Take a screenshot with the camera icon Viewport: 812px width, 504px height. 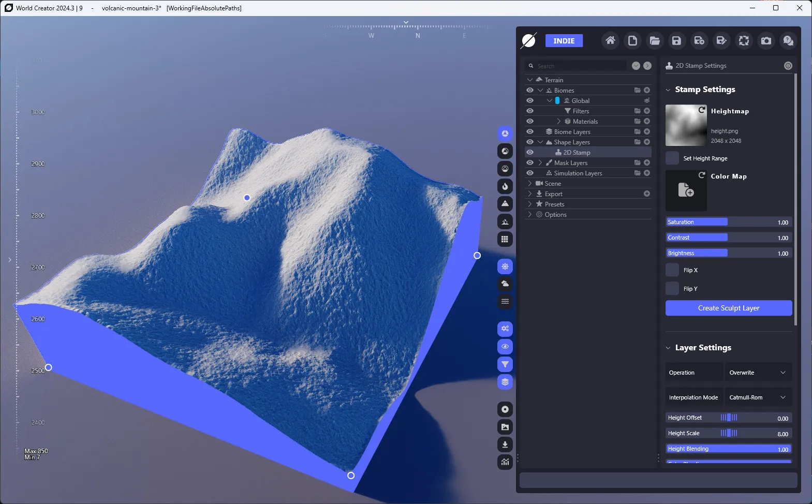click(x=766, y=40)
